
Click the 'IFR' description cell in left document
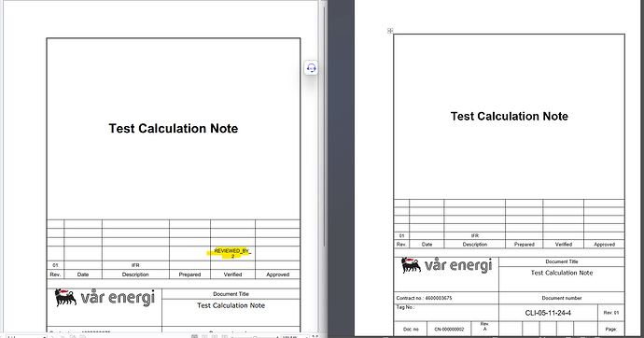(135, 265)
